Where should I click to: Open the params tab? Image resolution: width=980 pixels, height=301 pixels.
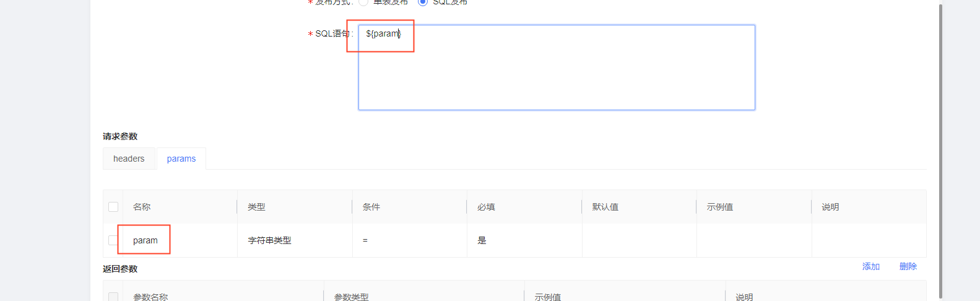[x=181, y=159]
